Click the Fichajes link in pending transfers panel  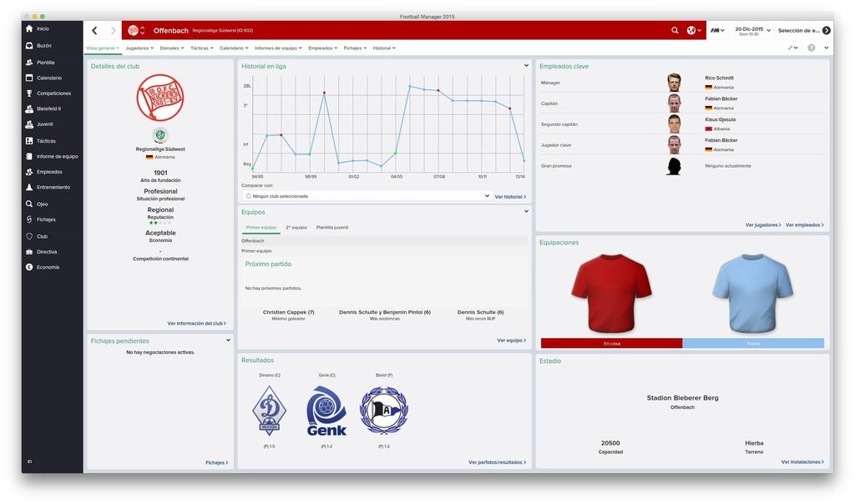[216, 462]
